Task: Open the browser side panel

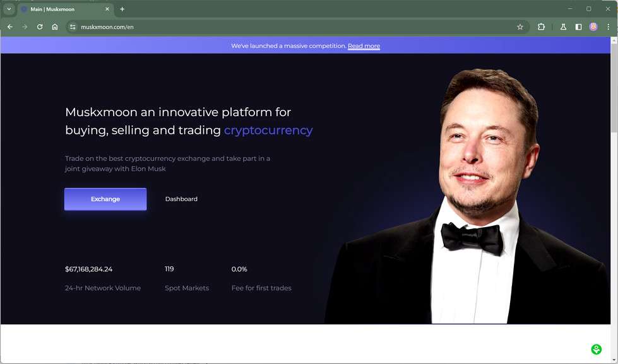Action: 578,27
